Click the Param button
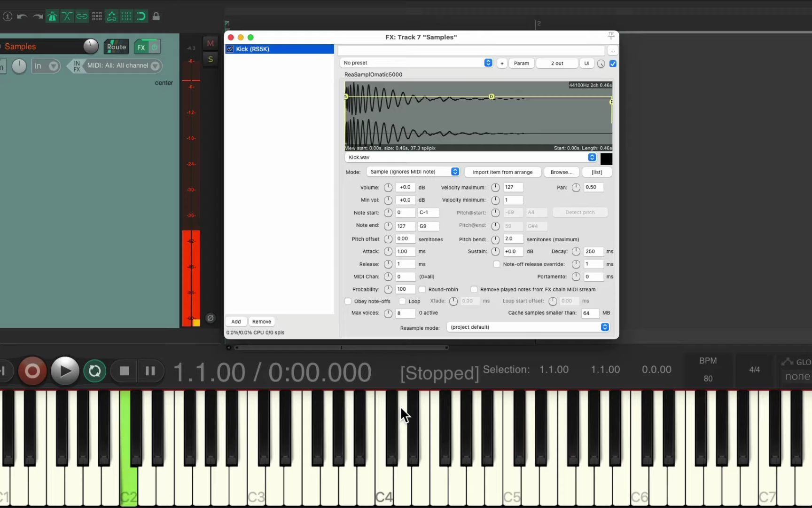This screenshot has height=508, width=812. click(x=521, y=63)
